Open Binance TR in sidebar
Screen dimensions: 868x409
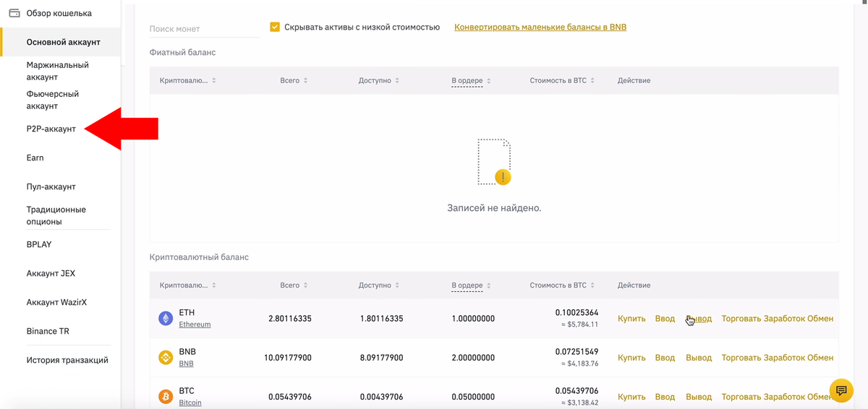[x=48, y=331]
